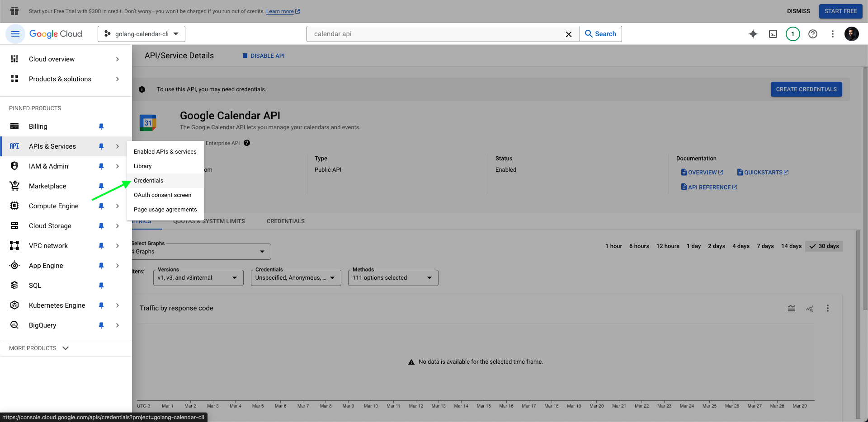Viewport: 868px width, 422px height.
Task: Click the calendar api search input
Action: coord(436,34)
